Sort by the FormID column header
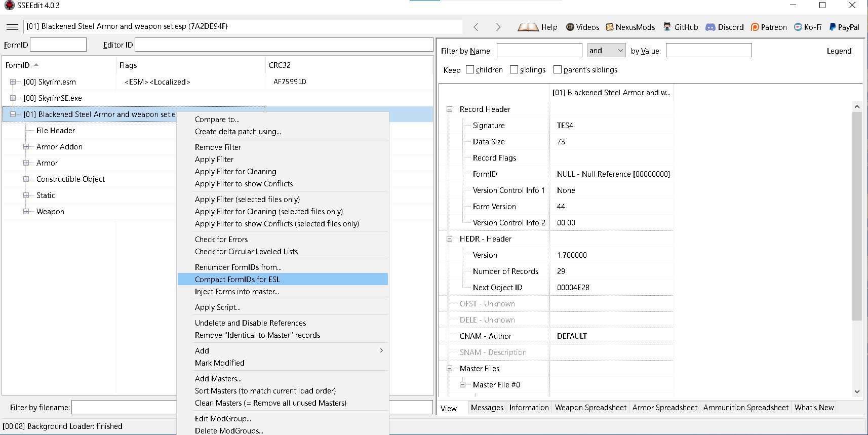868x435 pixels. click(x=59, y=65)
